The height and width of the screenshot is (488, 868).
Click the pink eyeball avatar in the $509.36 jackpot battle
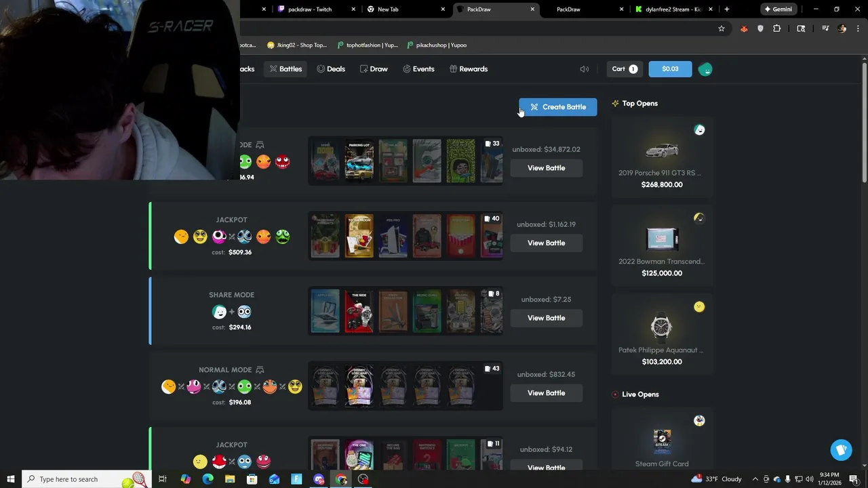tap(219, 237)
